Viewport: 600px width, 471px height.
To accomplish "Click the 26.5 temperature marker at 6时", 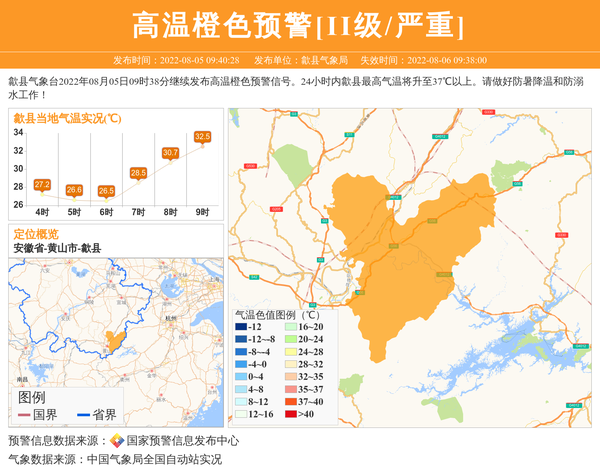I will pos(106,191).
